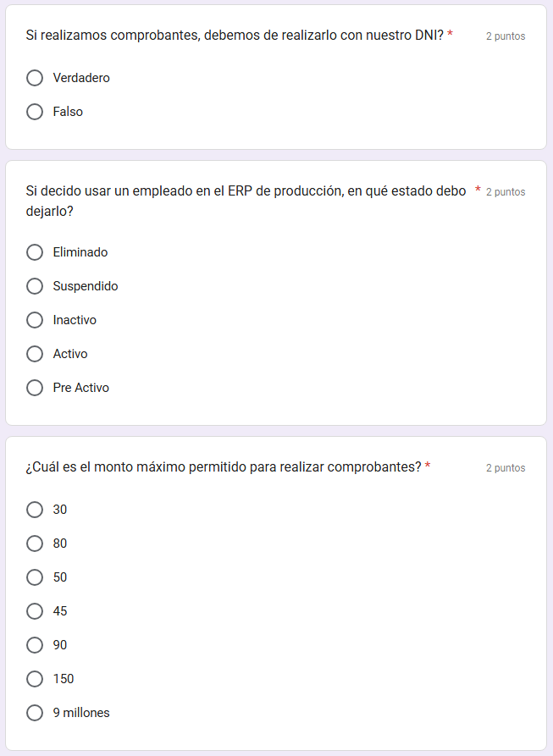Click the ERP de producción question text
553x756 pixels.
point(246,192)
